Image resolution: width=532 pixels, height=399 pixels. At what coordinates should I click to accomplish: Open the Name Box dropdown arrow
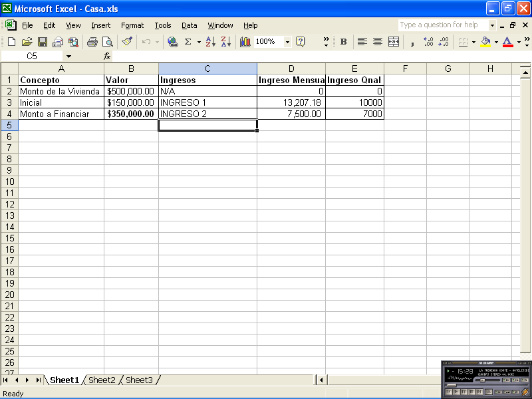click(x=68, y=56)
